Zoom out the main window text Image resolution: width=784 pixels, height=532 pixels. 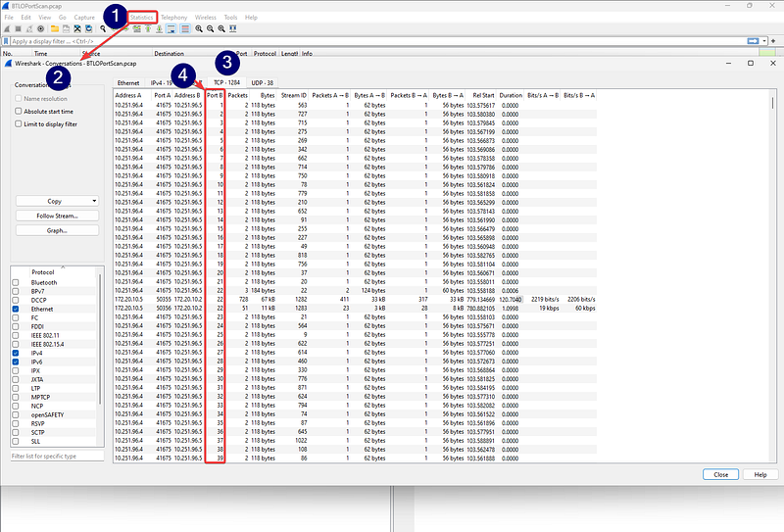click(210, 29)
